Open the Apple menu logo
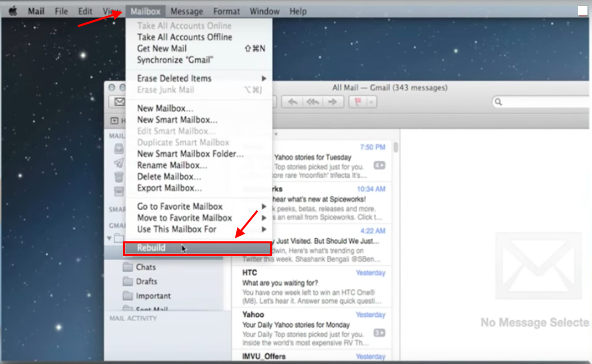 [x=13, y=11]
